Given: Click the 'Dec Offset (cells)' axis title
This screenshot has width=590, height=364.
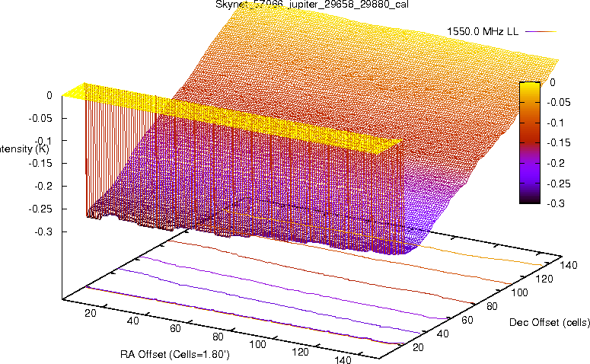Looking at the screenshot, I should [x=550, y=322].
